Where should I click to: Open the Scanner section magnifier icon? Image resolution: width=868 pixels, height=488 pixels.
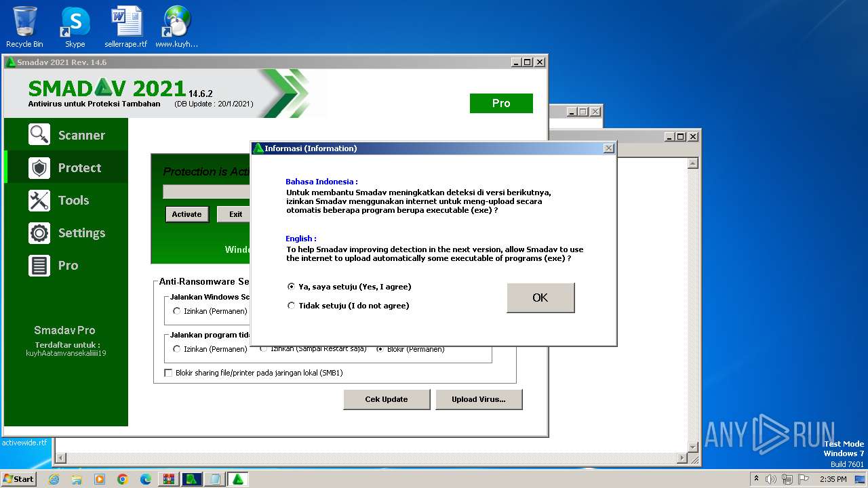tap(39, 135)
